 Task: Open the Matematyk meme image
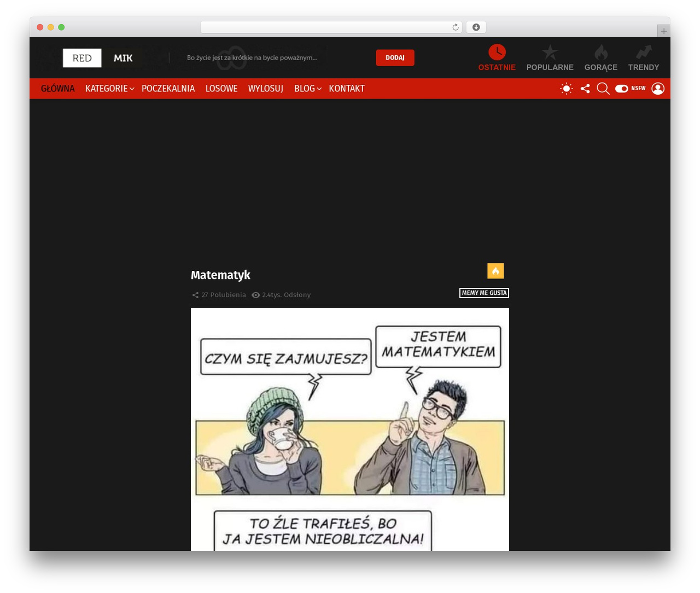[350, 429]
